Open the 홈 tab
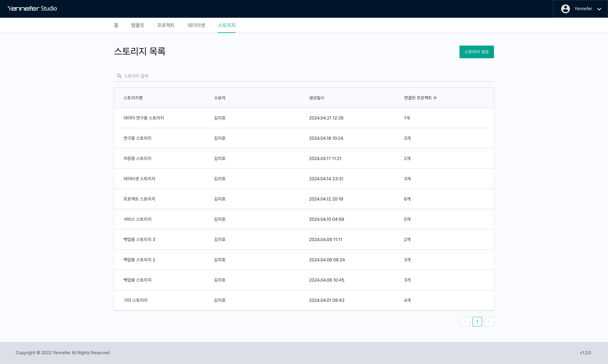This screenshot has width=608, height=364. tap(116, 25)
